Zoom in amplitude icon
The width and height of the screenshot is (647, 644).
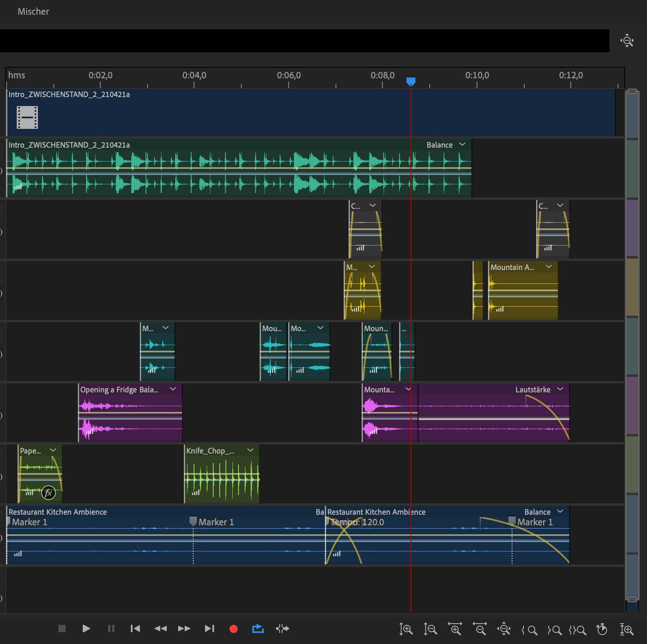pyautogui.click(x=406, y=629)
